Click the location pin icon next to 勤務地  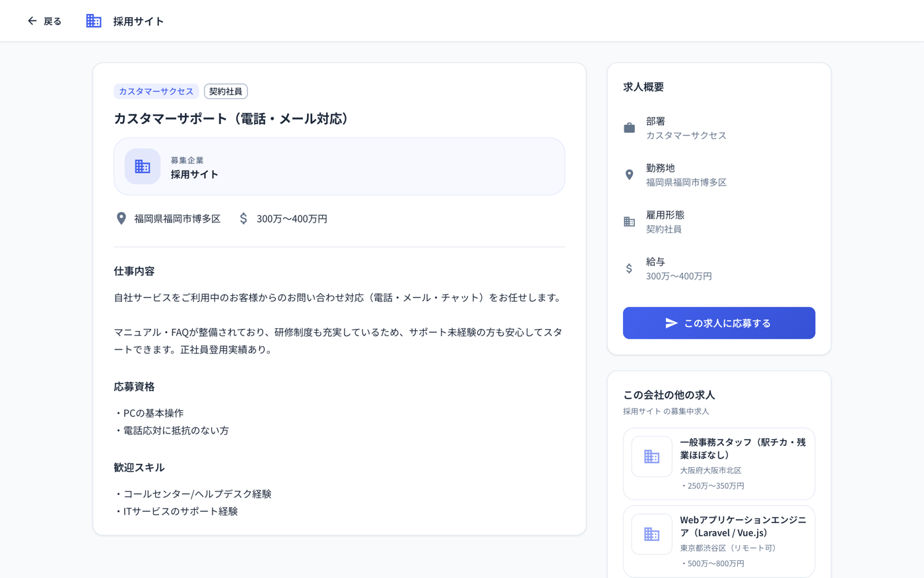coord(630,175)
